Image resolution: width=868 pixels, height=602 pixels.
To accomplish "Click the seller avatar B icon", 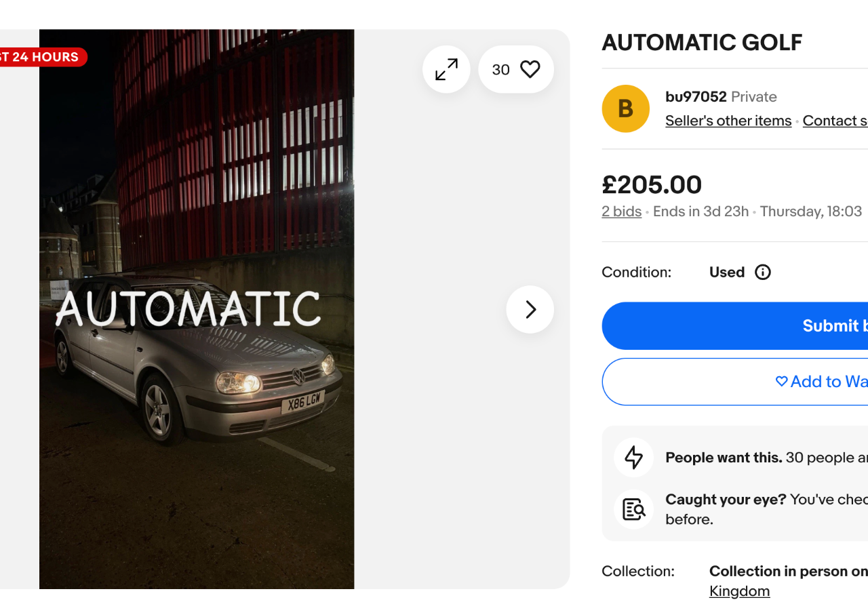I will [625, 108].
